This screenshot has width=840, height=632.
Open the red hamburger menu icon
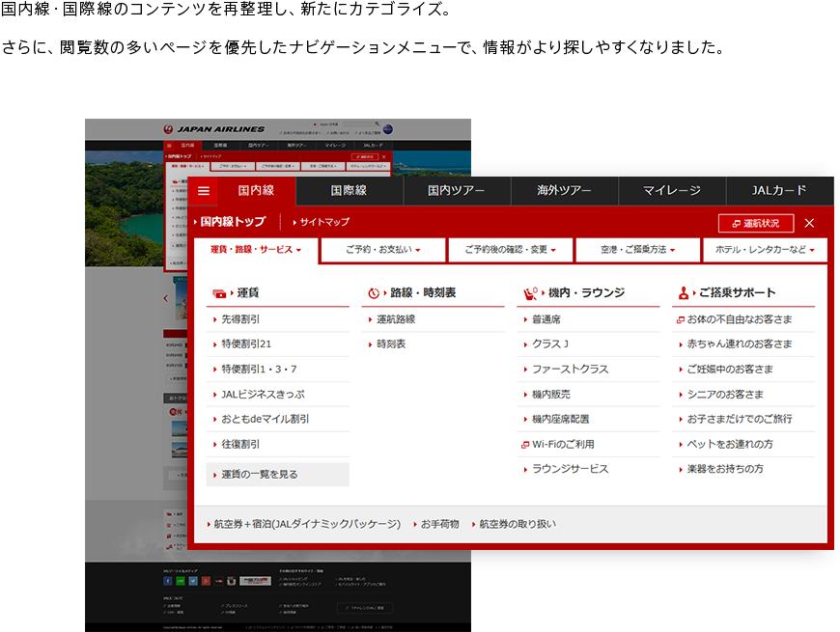[203, 189]
